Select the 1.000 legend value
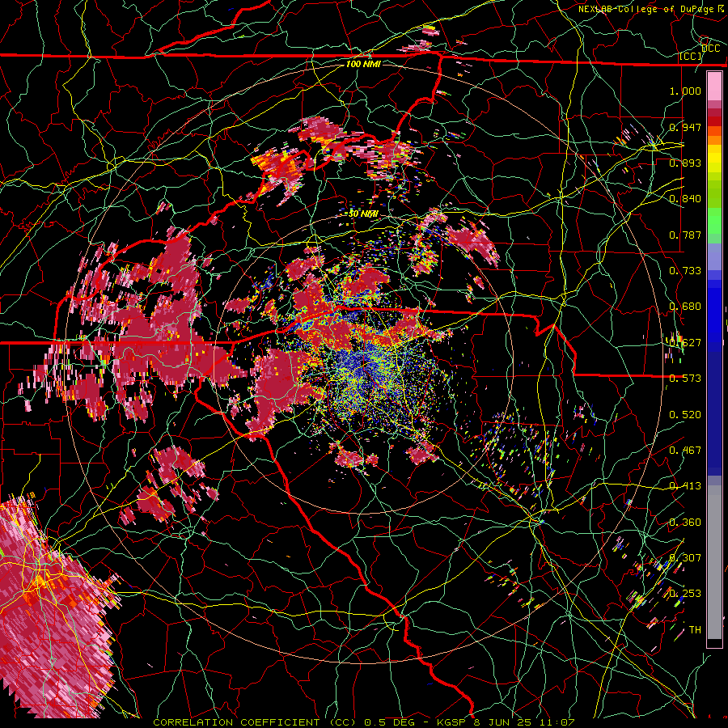This screenshot has width=728, height=728. click(x=685, y=91)
